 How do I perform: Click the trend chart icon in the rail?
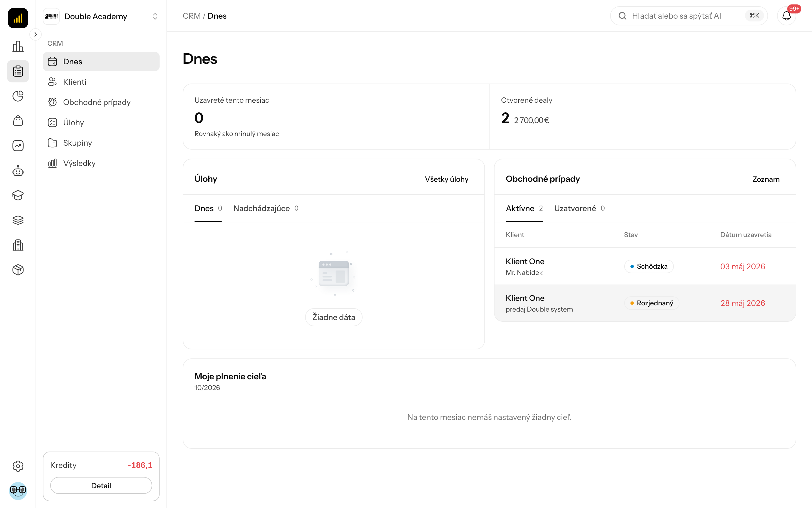[x=18, y=146]
